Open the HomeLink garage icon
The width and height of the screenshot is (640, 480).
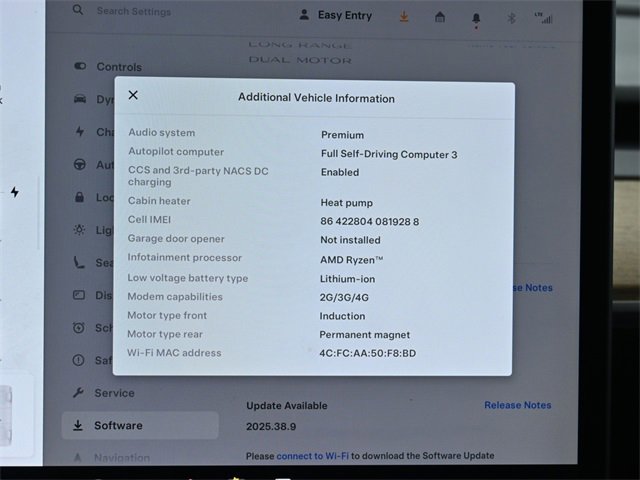(440, 17)
